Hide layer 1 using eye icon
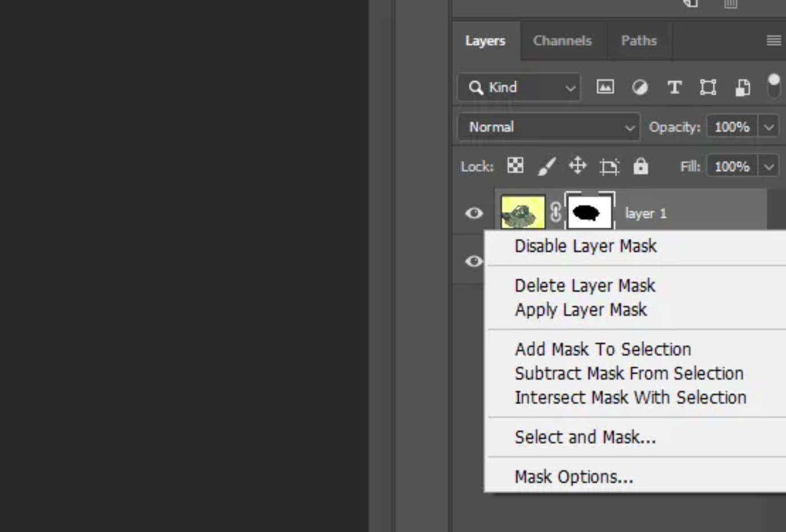The width and height of the screenshot is (786, 532). pyautogui.click(x=474, y=213)
